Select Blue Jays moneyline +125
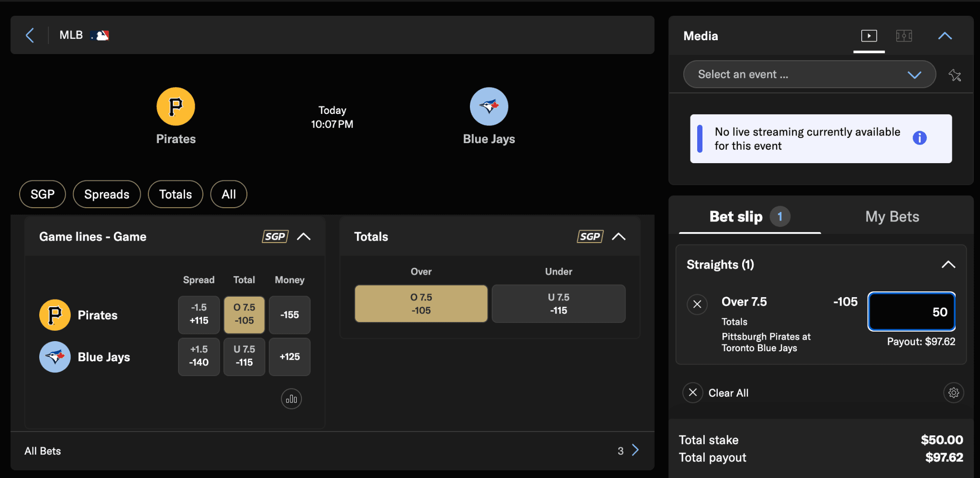The width and height of the screenshot is (980, 478). tap(290, 356)
